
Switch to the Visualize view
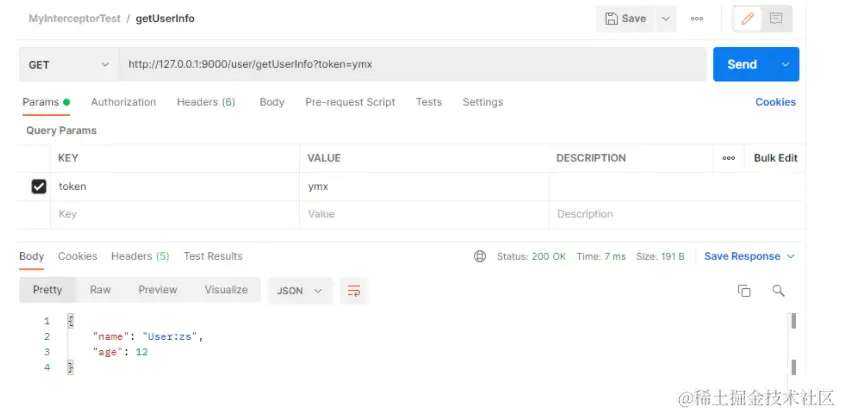click(x=226, y=290)
